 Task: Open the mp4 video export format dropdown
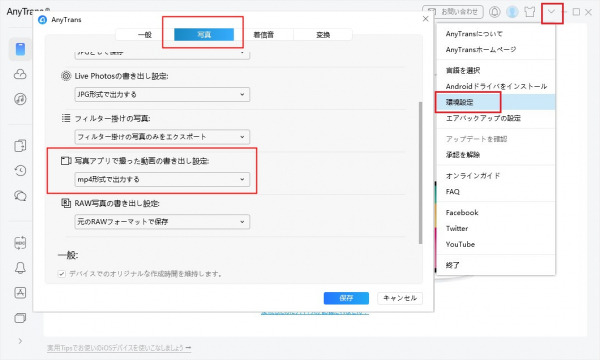pyautogui.click(x=162, y=179)
